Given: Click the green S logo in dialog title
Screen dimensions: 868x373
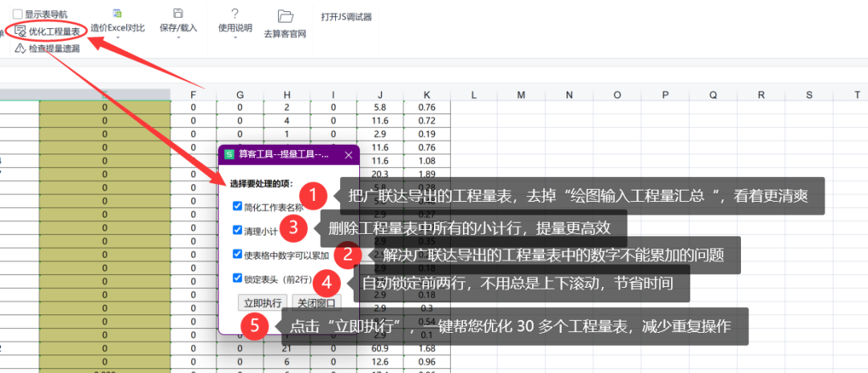Looking at the screenshot, I should click(x=229, y=154).
